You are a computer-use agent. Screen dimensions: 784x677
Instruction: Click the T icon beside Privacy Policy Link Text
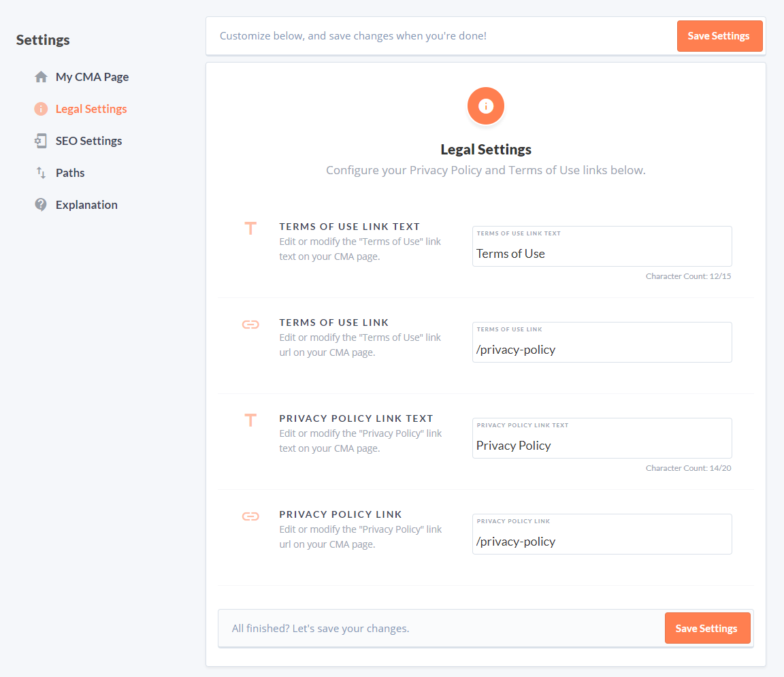(x=250, y=420)
